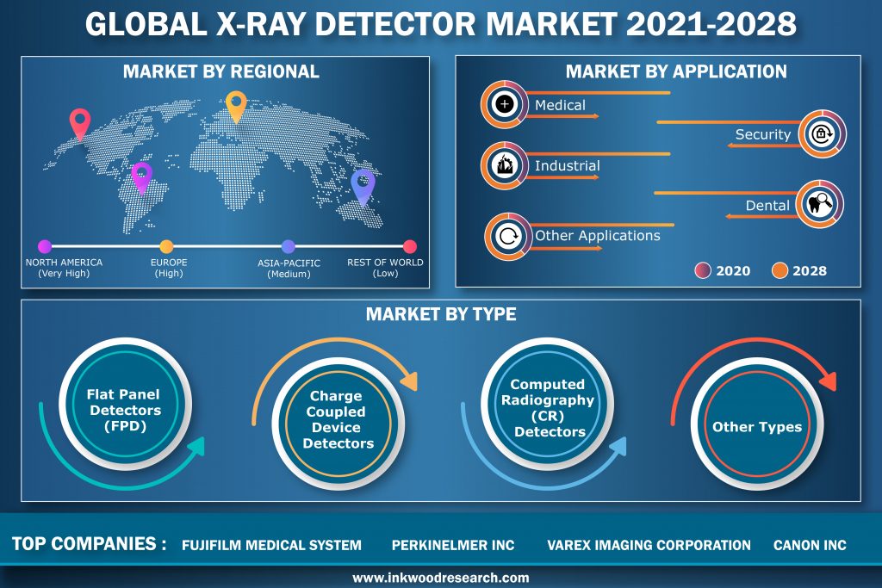Click the 2020 legend color dot
Screen dimensions: 882x588
[703, 270]
